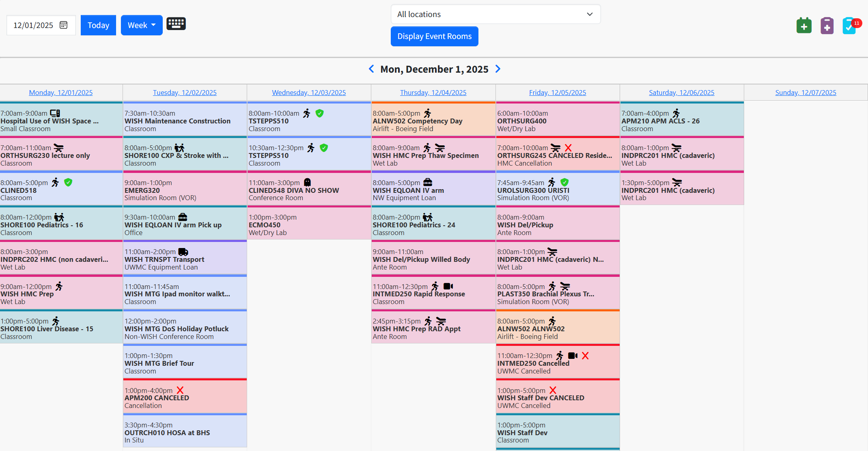Click the purple clipboard plus icon
Image resolution: width=868 pixels, height=451 pixels.
pos(827,26)
